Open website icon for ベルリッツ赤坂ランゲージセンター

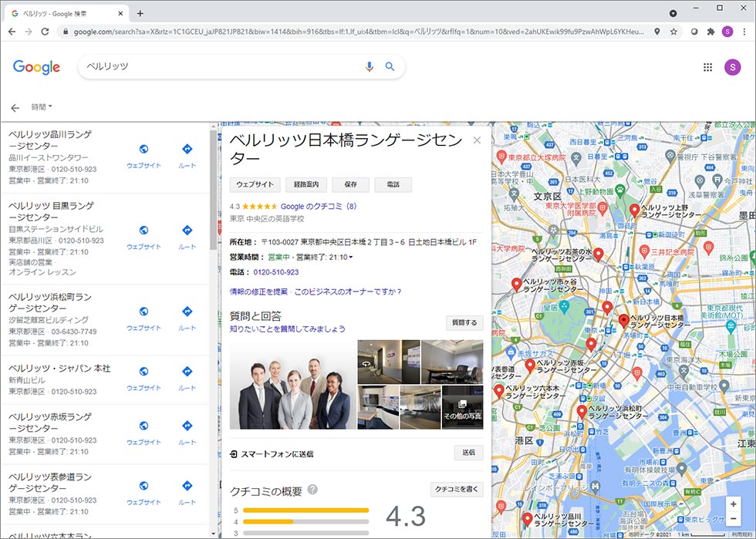(143, 426)
